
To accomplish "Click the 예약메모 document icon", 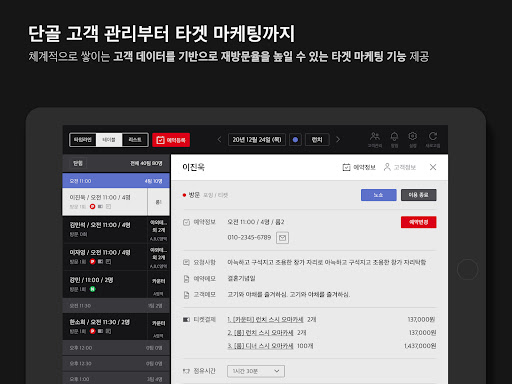I will [186, 279].
